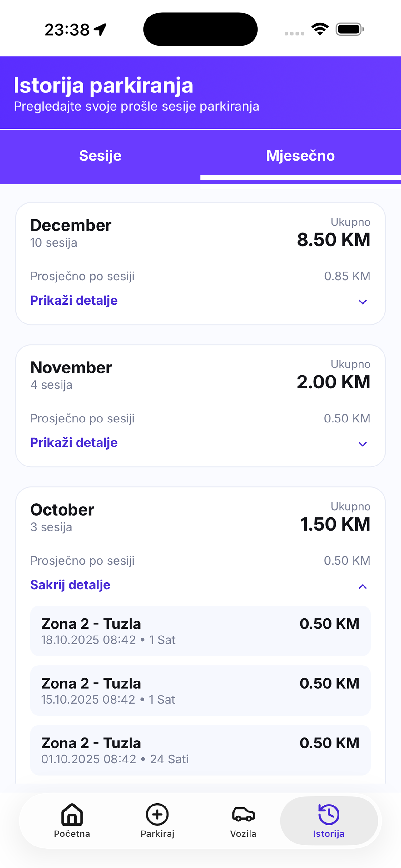The height and width of the screenshot is (868, 401).
Task: Collapse October details with up chevron
Action: (363, 587)
